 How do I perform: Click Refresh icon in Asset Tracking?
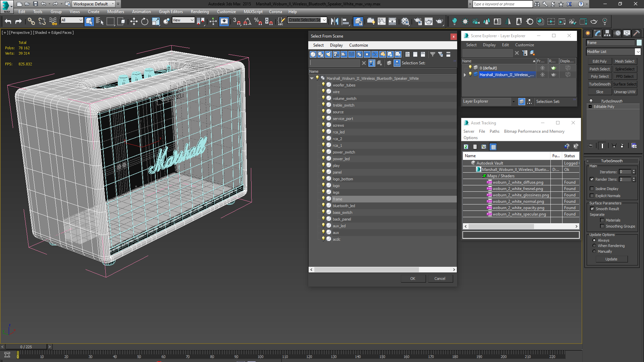point(466,147)
